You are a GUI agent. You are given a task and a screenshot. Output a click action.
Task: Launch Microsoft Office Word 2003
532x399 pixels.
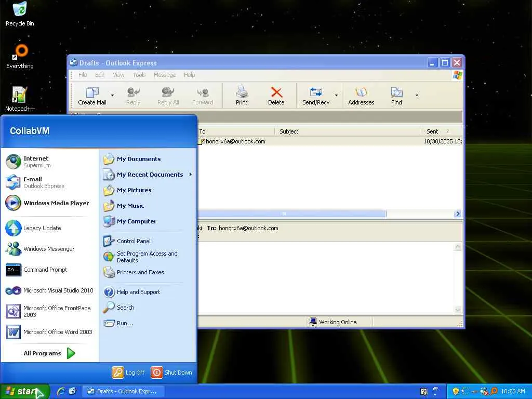(x=49, y=332)
